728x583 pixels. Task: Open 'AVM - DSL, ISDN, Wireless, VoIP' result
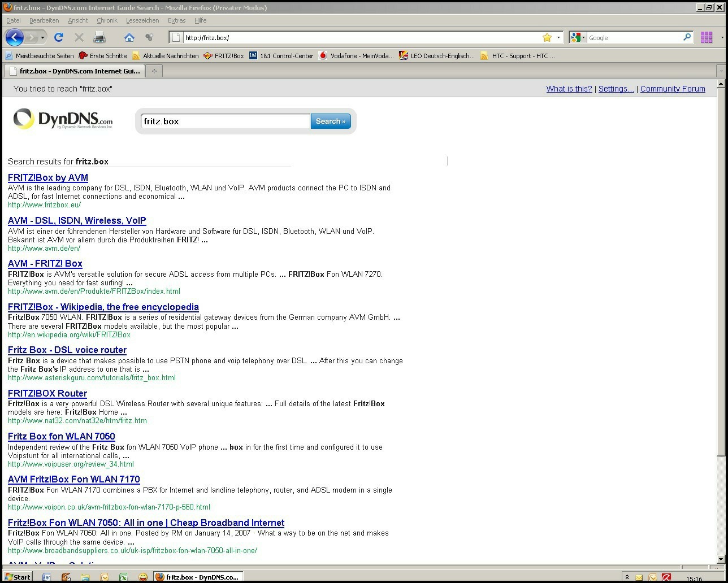77,220
